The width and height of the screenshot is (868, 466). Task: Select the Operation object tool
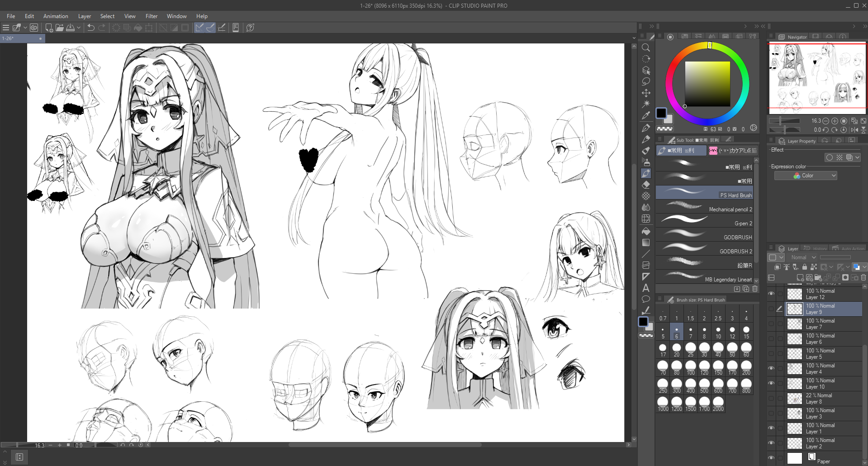pyautogui.click(x=646, y=70)
